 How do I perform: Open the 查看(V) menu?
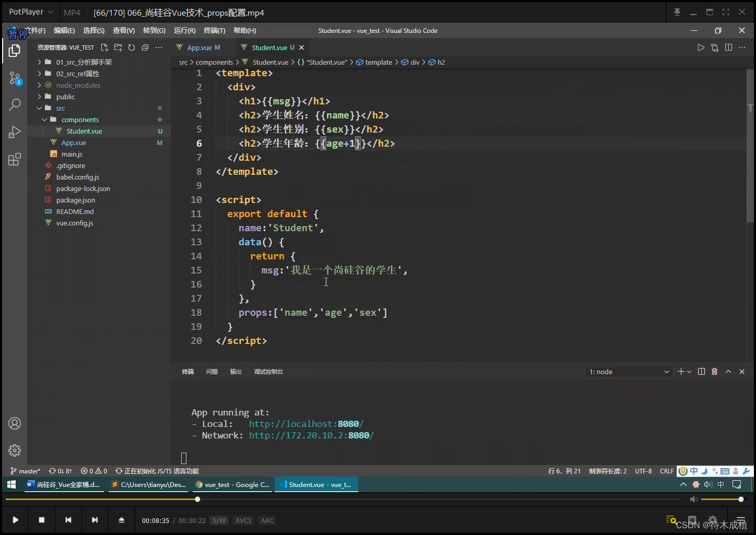[x=124, y=31]
